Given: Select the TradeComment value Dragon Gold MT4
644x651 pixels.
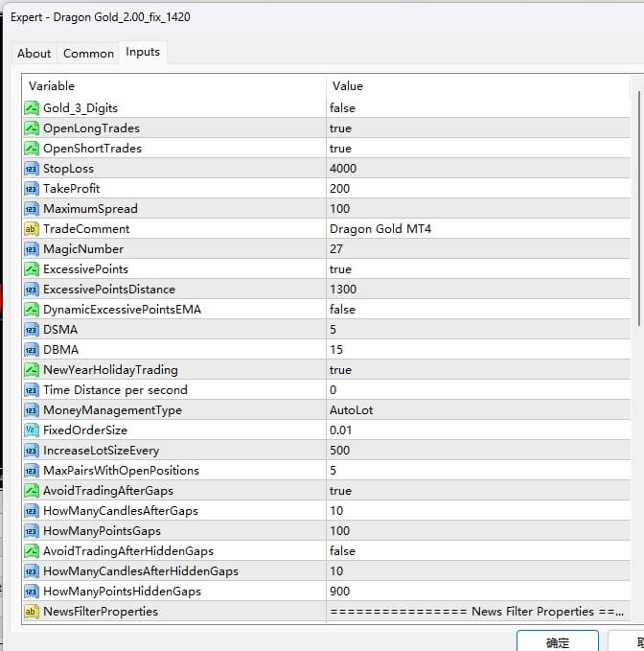Looking at the screenshot, I should [x=380, y=229].
